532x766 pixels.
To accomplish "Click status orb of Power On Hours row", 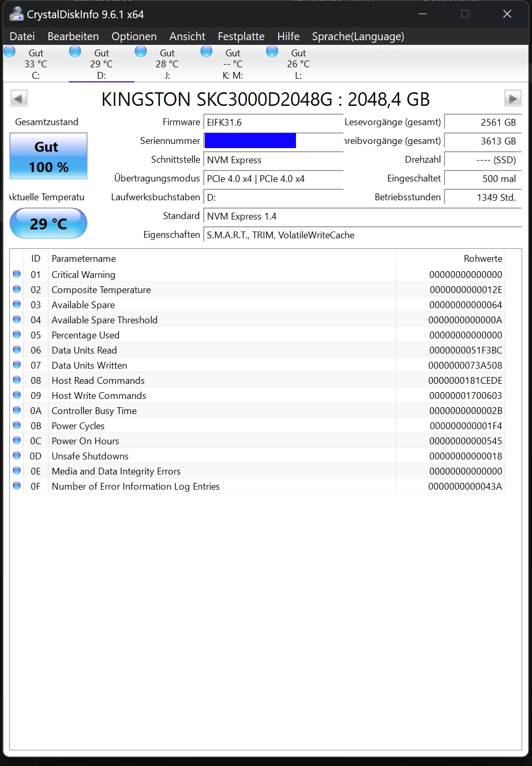I will (17, 440).
